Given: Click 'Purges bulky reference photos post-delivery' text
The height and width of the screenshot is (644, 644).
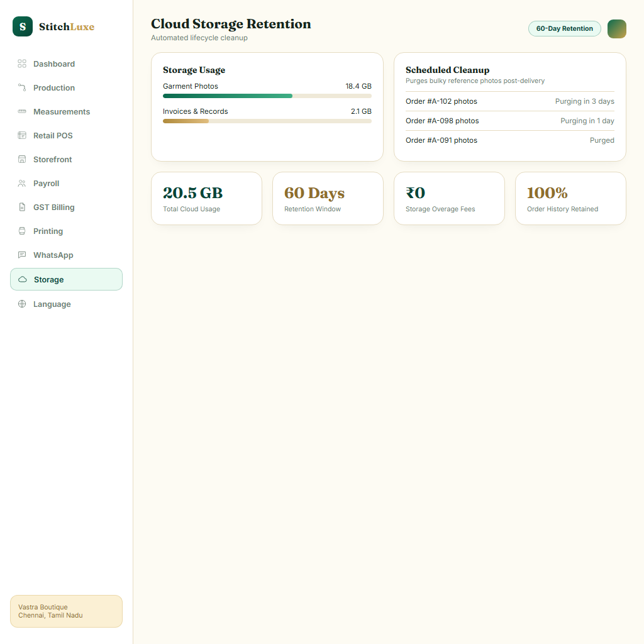Looking at the screenshot, I should pyautogui.click(x=475, y=80).
